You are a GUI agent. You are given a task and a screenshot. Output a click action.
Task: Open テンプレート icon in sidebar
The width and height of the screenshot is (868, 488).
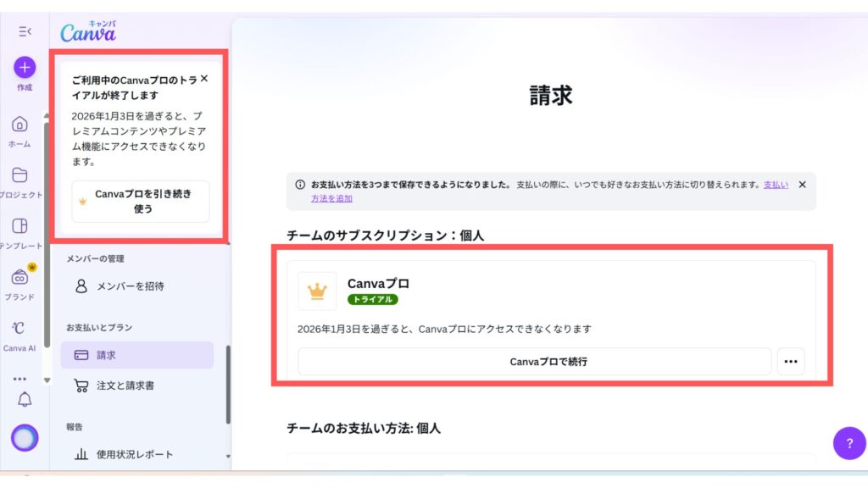click(19, 226)
